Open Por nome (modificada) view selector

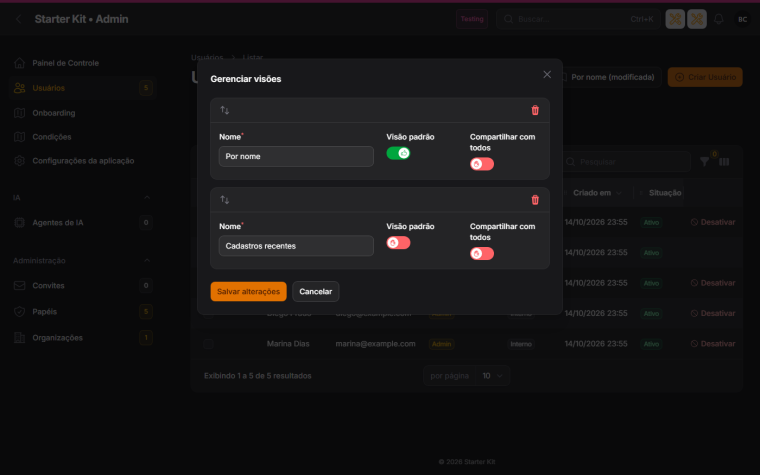click(612, 77)
